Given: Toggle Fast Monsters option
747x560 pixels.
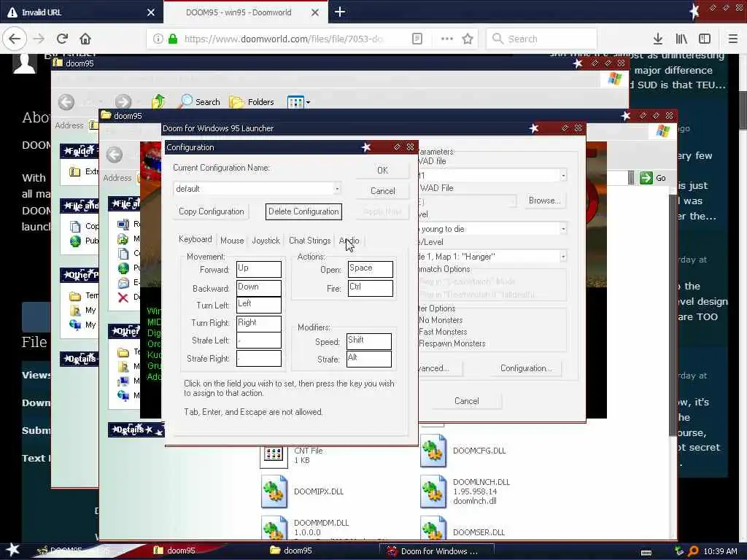Looking at the screenshot, I should [443, 332].
